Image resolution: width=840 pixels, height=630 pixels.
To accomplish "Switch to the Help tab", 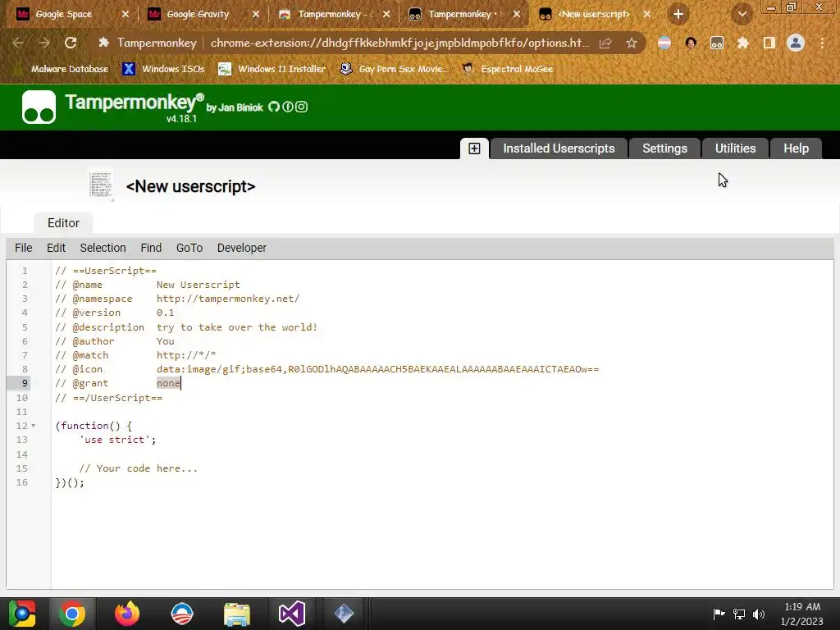I will click(x=796, y=148).
